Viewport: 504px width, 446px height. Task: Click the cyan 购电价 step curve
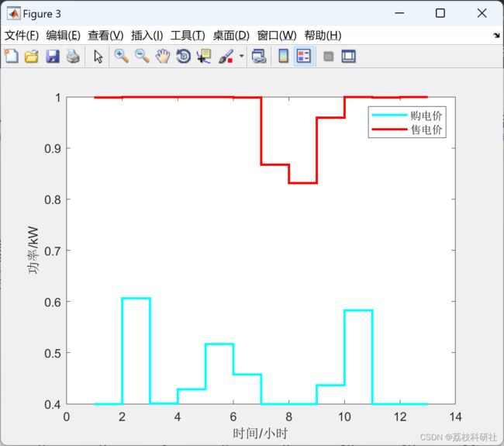123,351
